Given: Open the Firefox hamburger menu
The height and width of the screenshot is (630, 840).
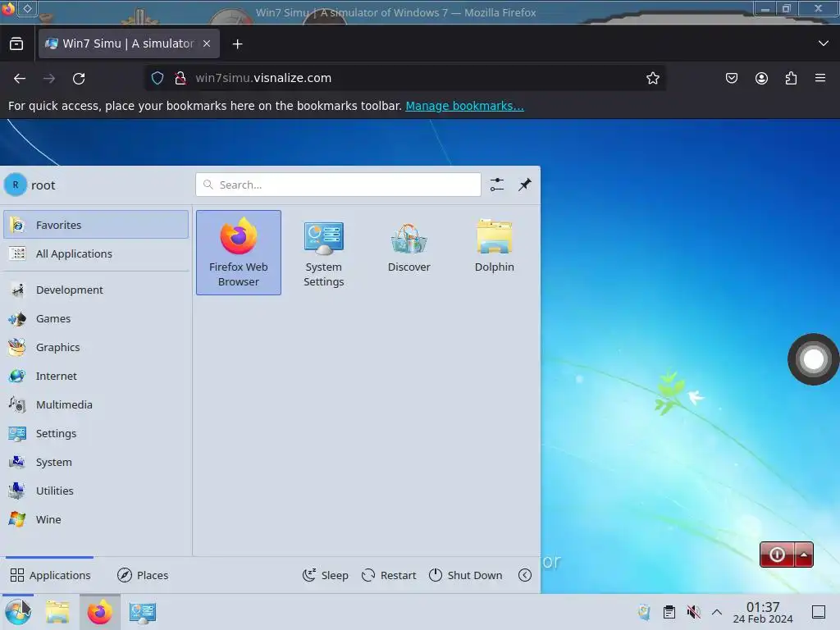Looking at the screenshot, I should (820, 78).
